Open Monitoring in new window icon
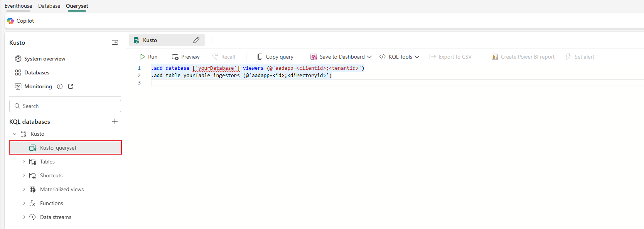Screen dimensions: 644x229 click(x=71, y=86)
